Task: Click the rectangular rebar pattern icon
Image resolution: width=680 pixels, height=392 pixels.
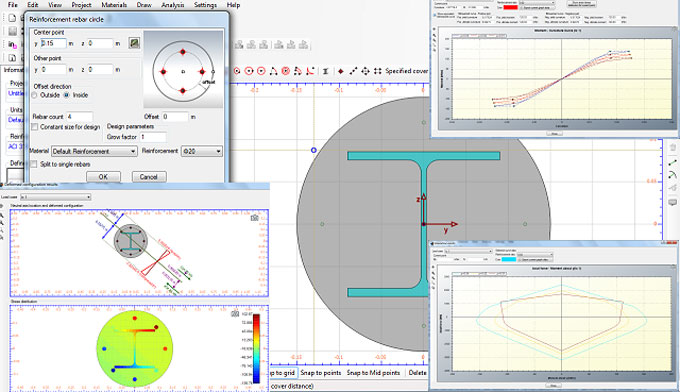Action: coord(377,71)
